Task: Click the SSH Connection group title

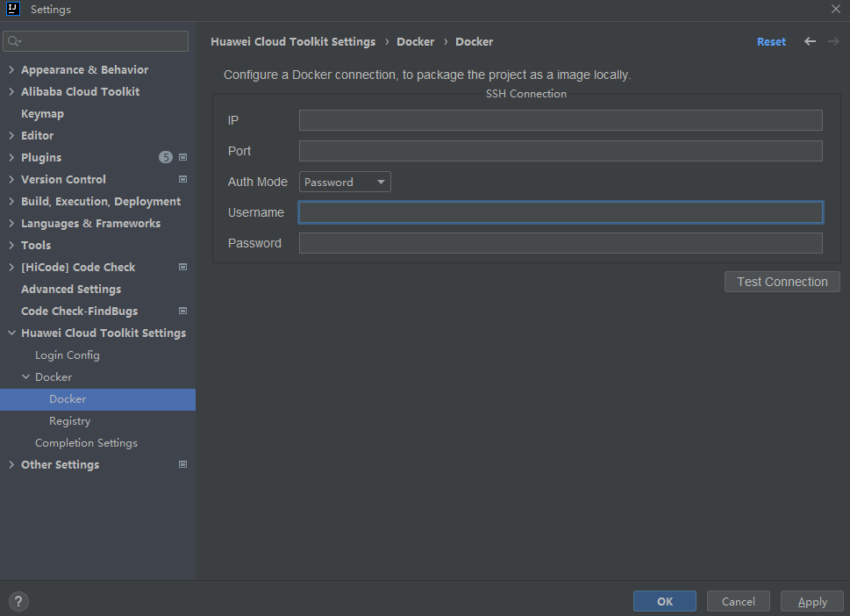Action: (x=525, y=94)
